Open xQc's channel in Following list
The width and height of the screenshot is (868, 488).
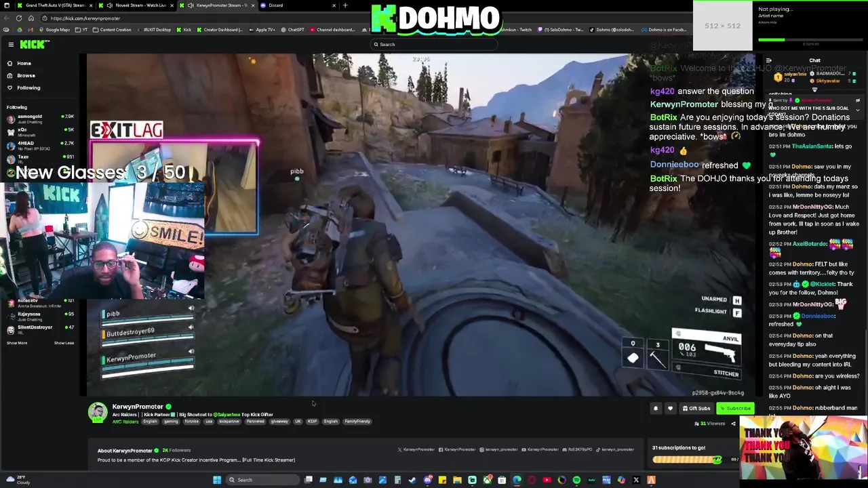[x=41, y=131]
